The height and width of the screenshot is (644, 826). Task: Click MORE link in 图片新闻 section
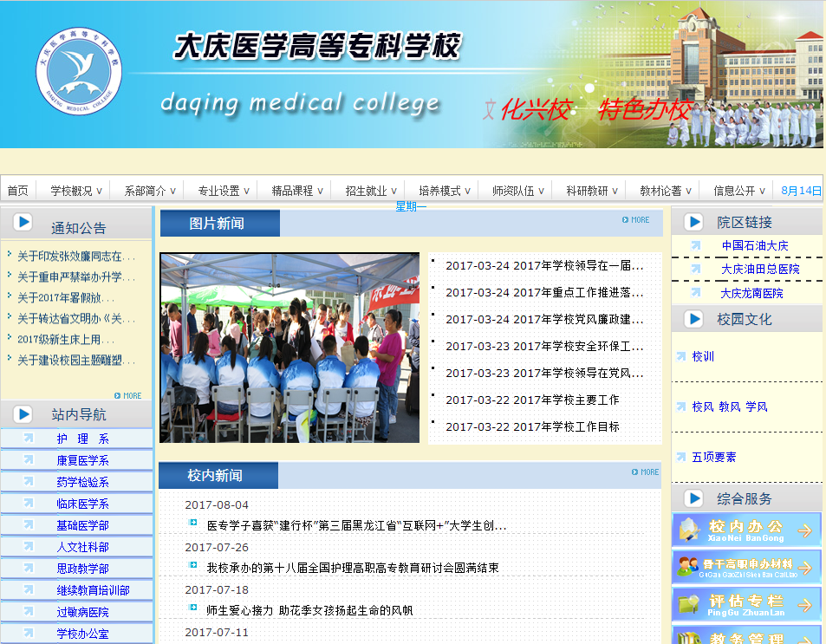[x=635, y=220]
